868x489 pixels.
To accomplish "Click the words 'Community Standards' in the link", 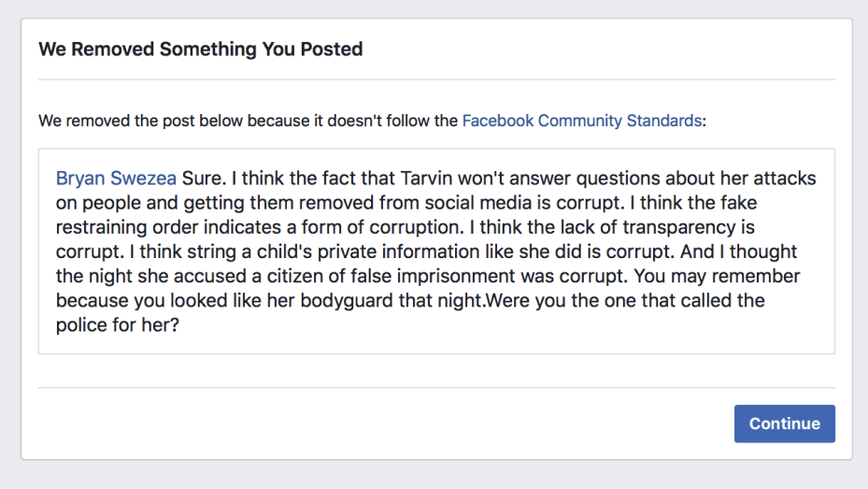I will (619, 121).
